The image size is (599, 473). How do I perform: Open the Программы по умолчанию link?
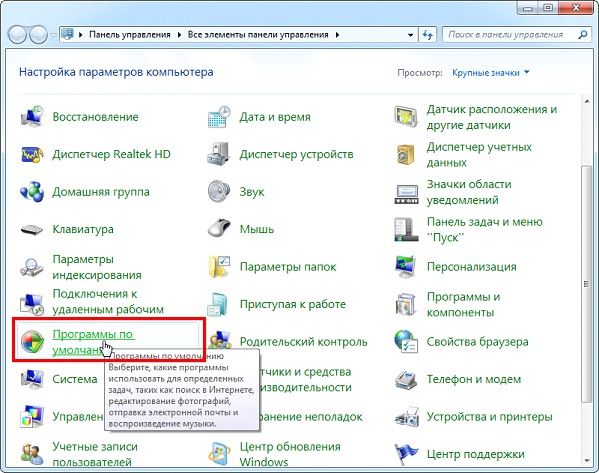point(93,342)
